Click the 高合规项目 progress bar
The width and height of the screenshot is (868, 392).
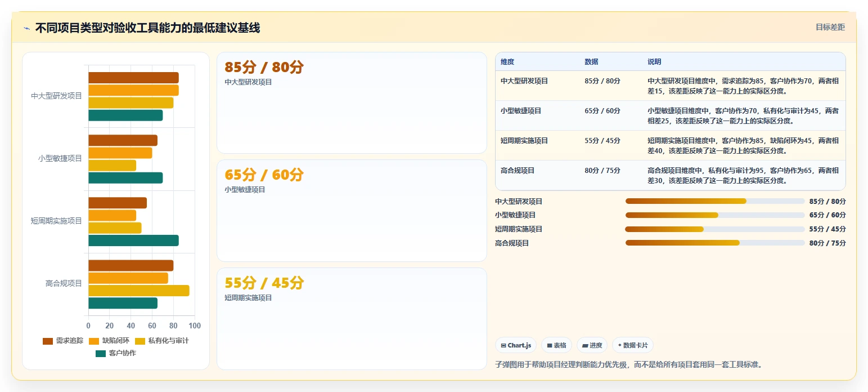(715, 243)
